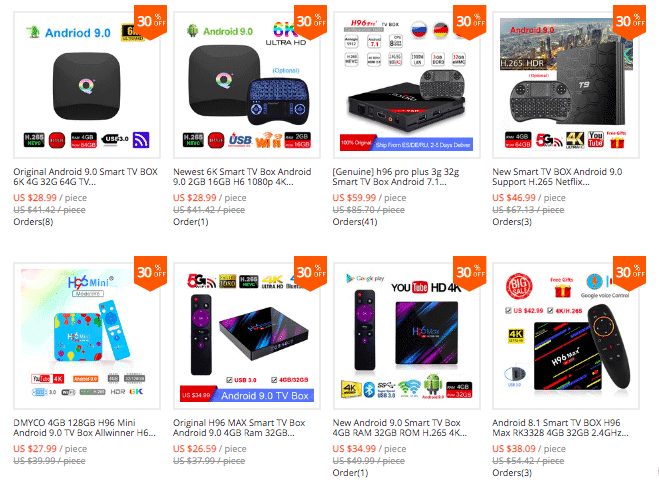Click the Orders(41) count under h96 pro plus
The height and width of the screenshot is (491, 659).
coord(355,222)
